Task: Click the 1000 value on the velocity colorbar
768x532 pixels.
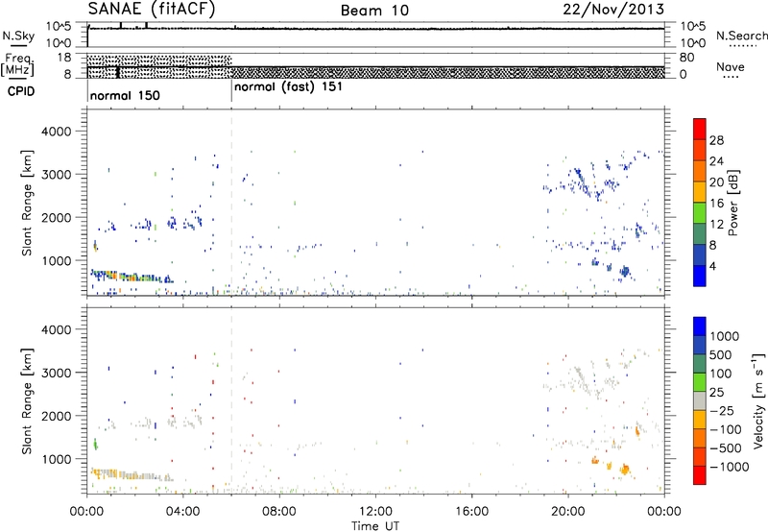Action: tap(725, 336)
